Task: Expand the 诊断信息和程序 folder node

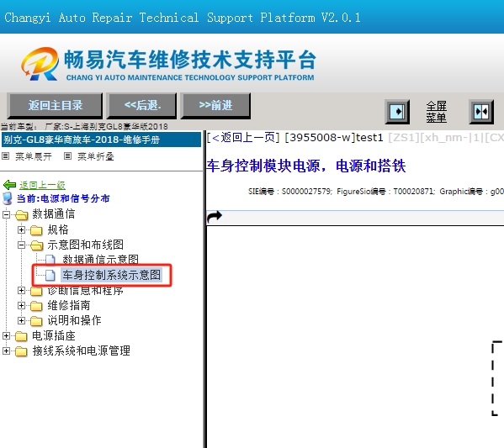Action: (x=21, y=290)
